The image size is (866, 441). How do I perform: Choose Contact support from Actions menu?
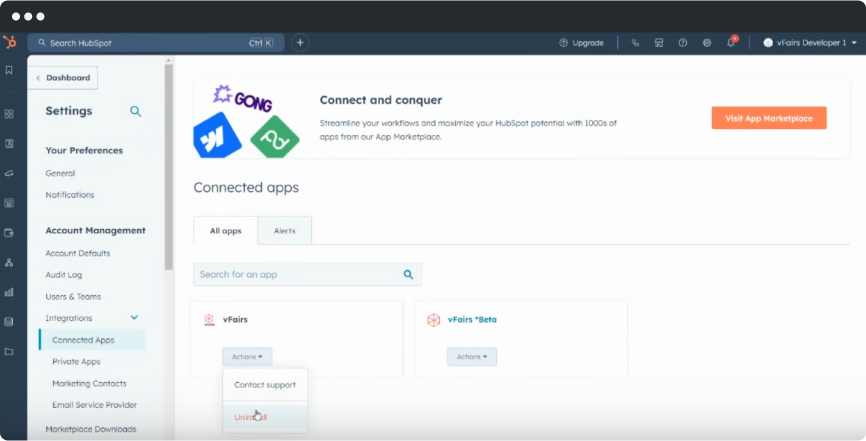pyautogui.click(x=265, y=385)
